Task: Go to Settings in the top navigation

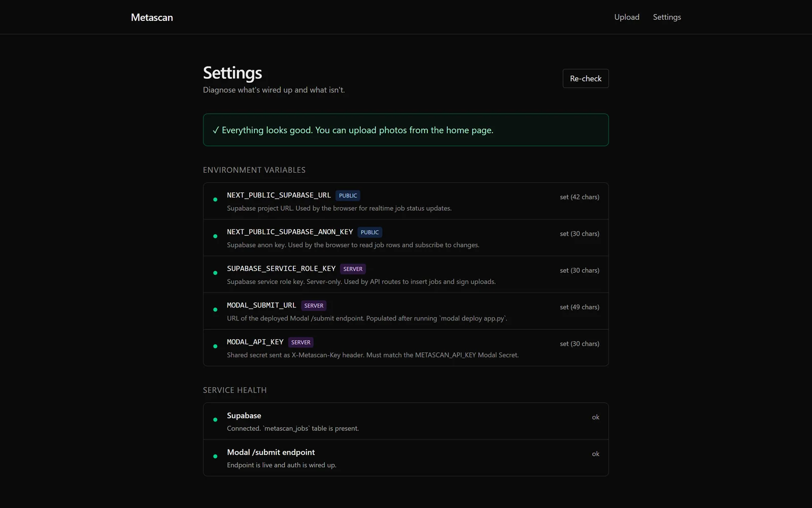Action: 667,17
